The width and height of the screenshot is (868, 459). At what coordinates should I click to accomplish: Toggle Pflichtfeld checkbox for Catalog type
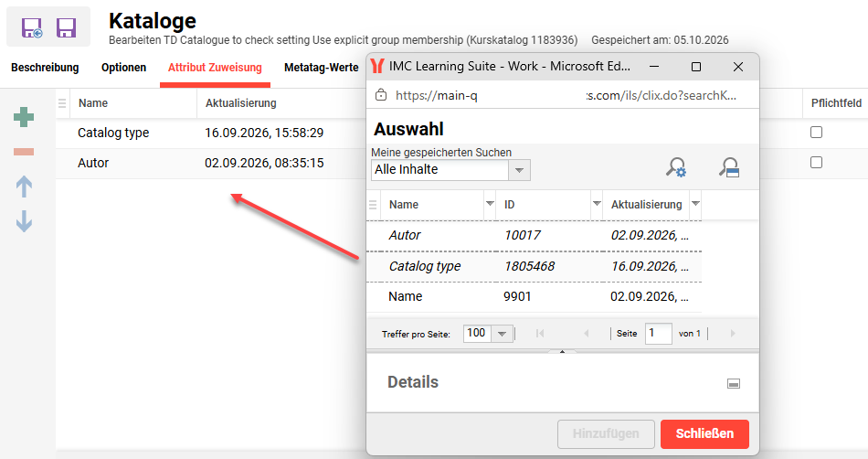(816, 133)
